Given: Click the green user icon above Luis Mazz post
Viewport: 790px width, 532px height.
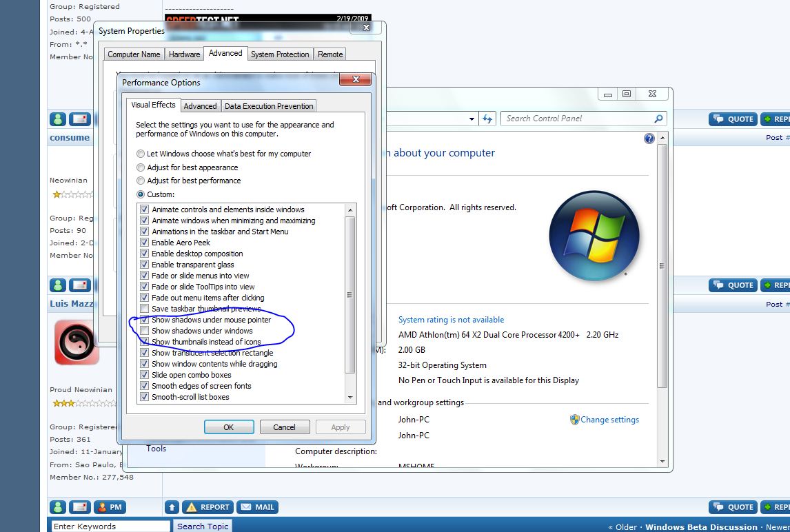Looking at the screenshot, I should [x=58, y=285].
